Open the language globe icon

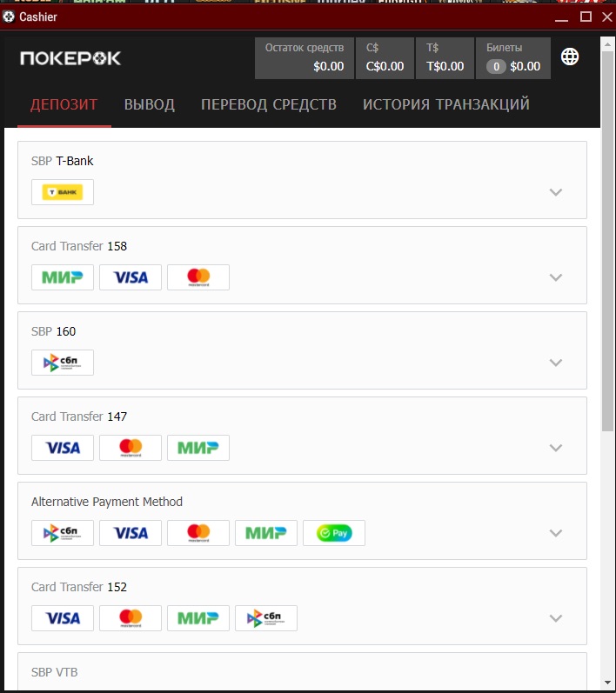click(x=570, y=57)
